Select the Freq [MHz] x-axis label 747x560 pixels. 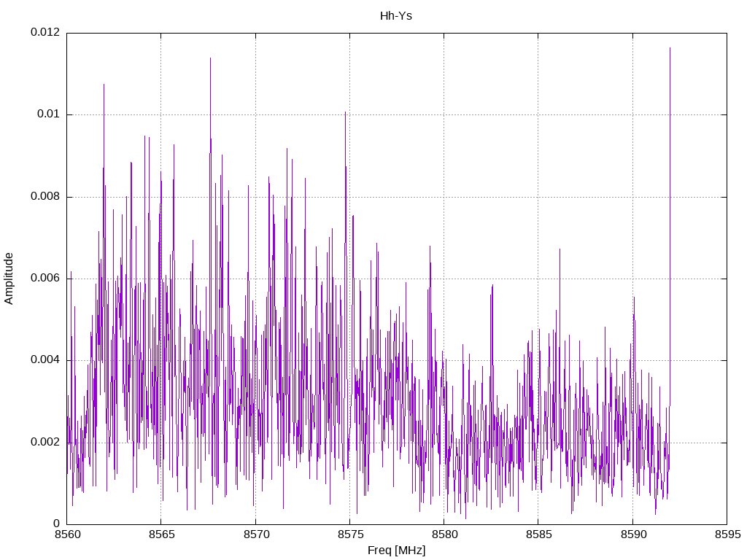click(396, 550)
